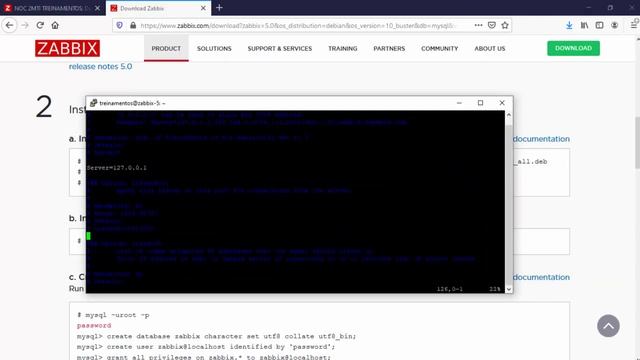Click the scroll-to-top circle button

point(608,326)
